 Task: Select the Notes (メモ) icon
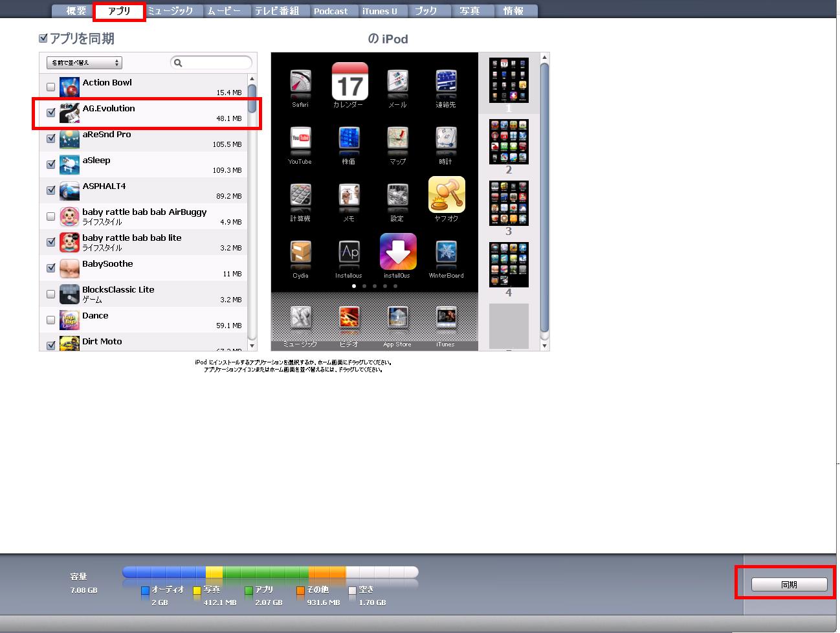349,198
